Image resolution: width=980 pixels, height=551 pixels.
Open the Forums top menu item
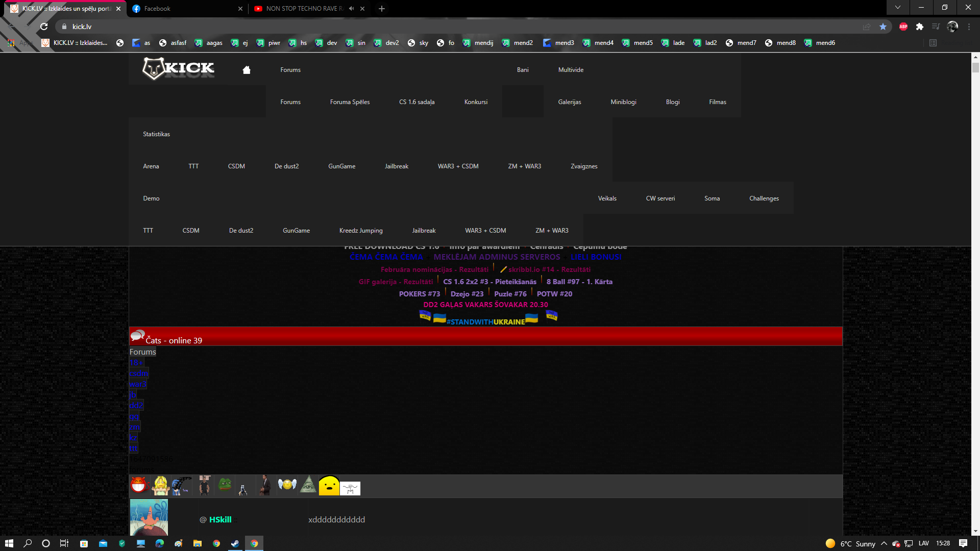click(x=290, y=70)
